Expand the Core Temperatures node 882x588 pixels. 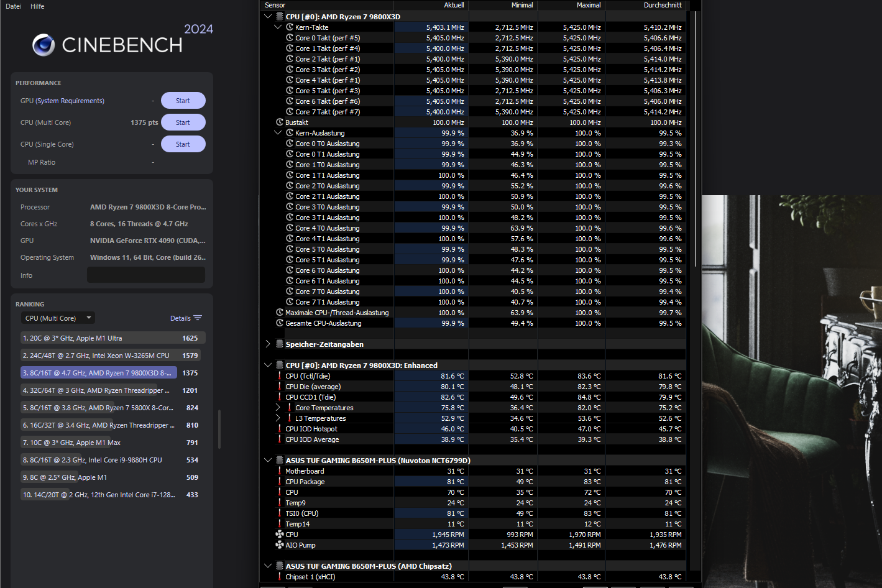(x=278, y=408)
